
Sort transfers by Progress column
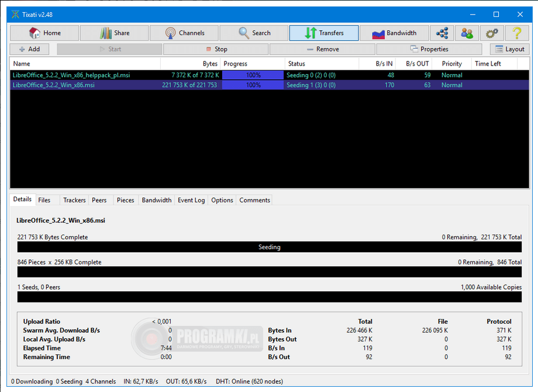pos(253,64)
